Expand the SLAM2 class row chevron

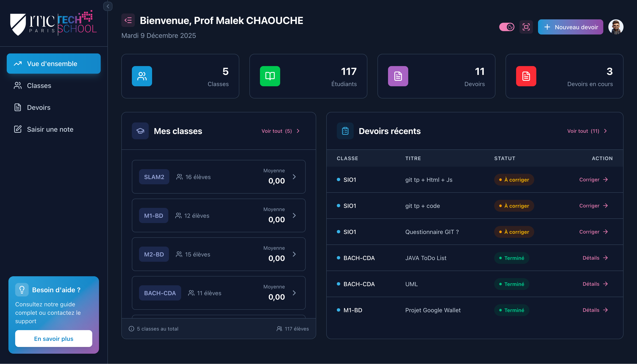294,177
